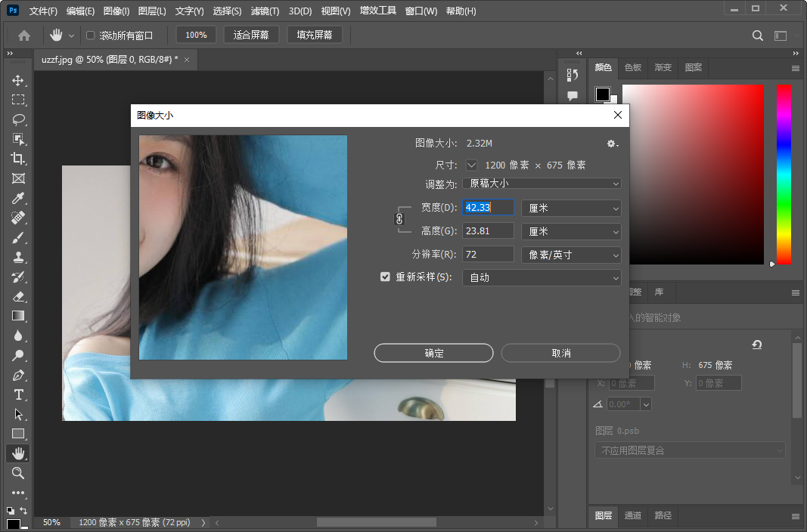The width and height of the screenshot is (807, 532).
Task: Select the History Brush tool
Action: (x=18, y=277)
